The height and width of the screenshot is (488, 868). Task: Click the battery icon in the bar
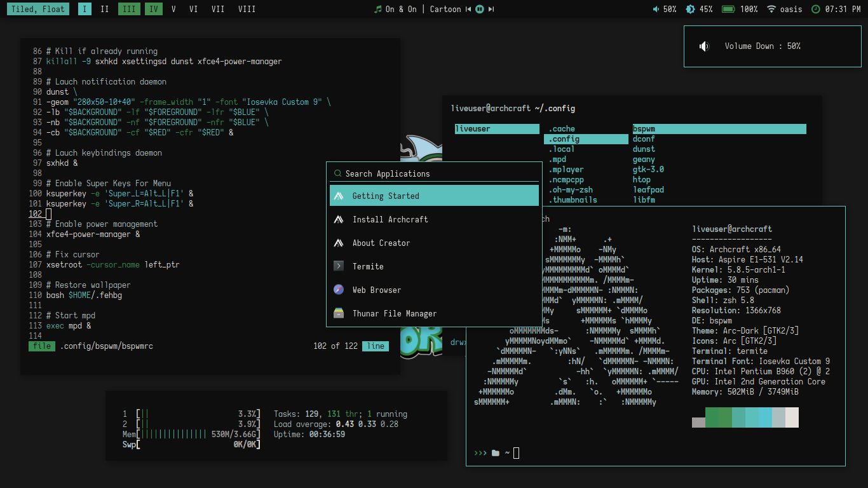pos(728,9)
